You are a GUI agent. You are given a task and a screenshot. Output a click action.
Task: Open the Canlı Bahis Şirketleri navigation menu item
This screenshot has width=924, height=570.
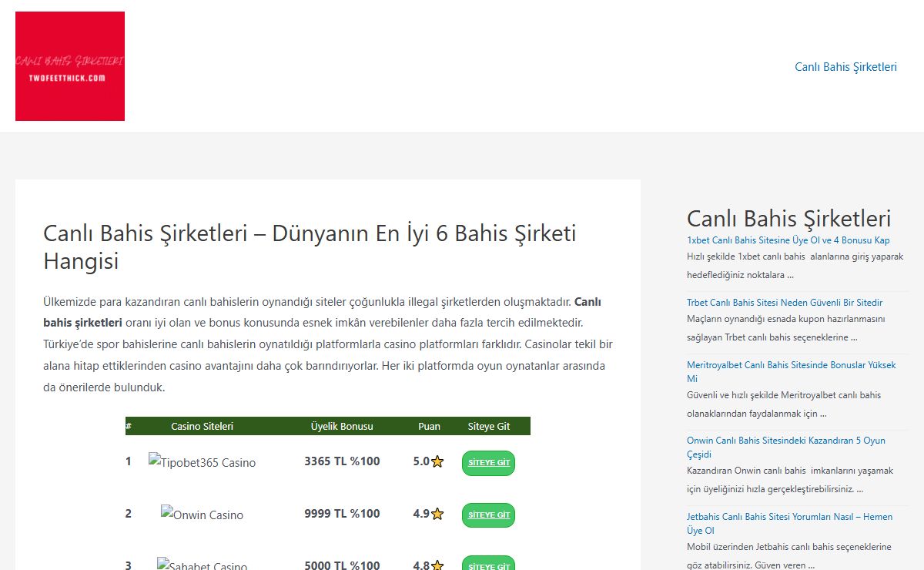(x=845, y=67)
